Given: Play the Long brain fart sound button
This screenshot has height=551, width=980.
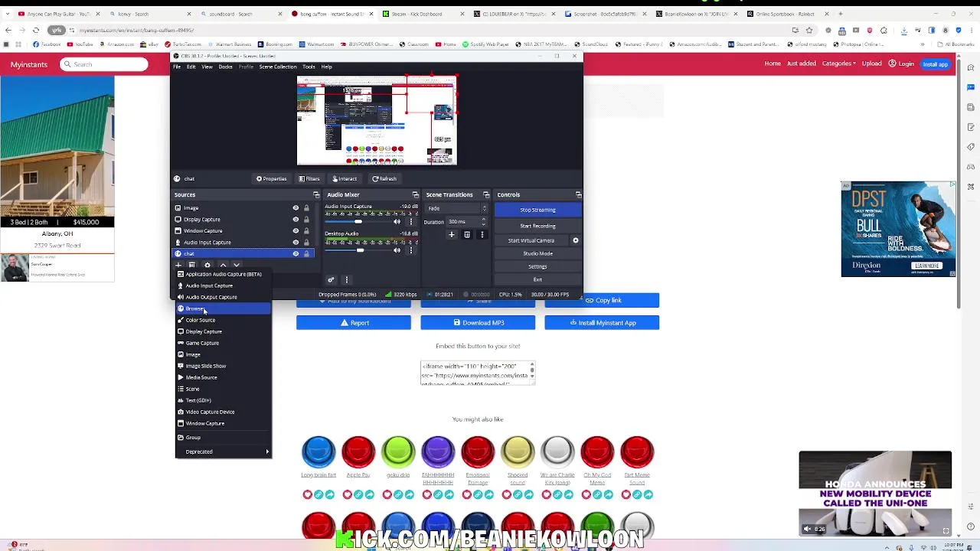Looking at the screenshot, I should pyautogui.click(x=318, y=452).
